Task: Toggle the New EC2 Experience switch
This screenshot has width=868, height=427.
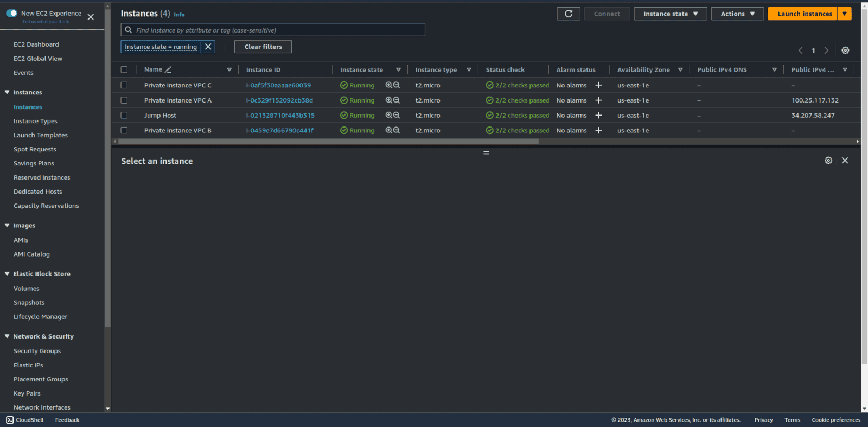Action: [12, 13]
